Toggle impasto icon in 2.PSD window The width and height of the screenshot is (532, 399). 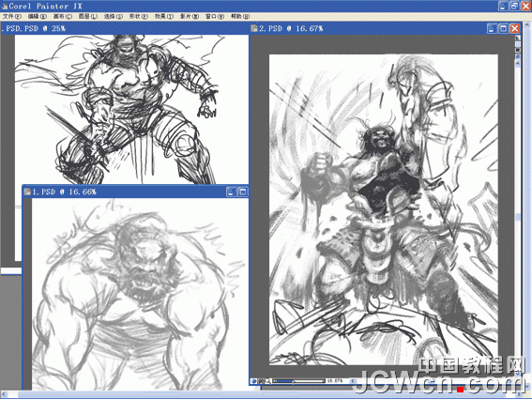518,56
